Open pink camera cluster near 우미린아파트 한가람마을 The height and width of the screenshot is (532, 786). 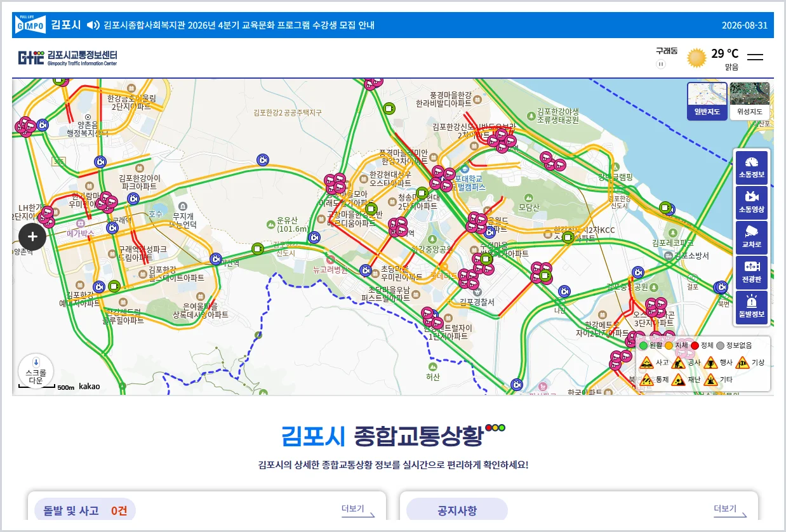(x=105, y=202)
